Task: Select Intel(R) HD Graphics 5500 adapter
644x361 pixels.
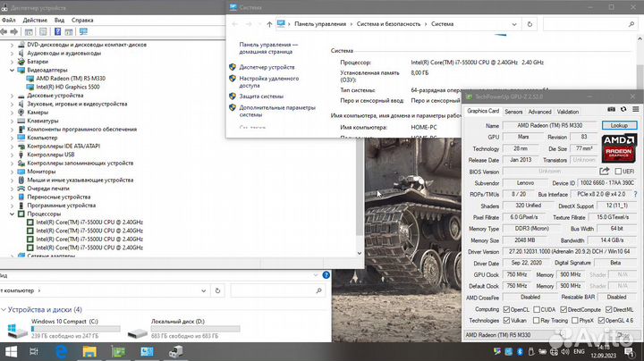Action: point(68,87)
